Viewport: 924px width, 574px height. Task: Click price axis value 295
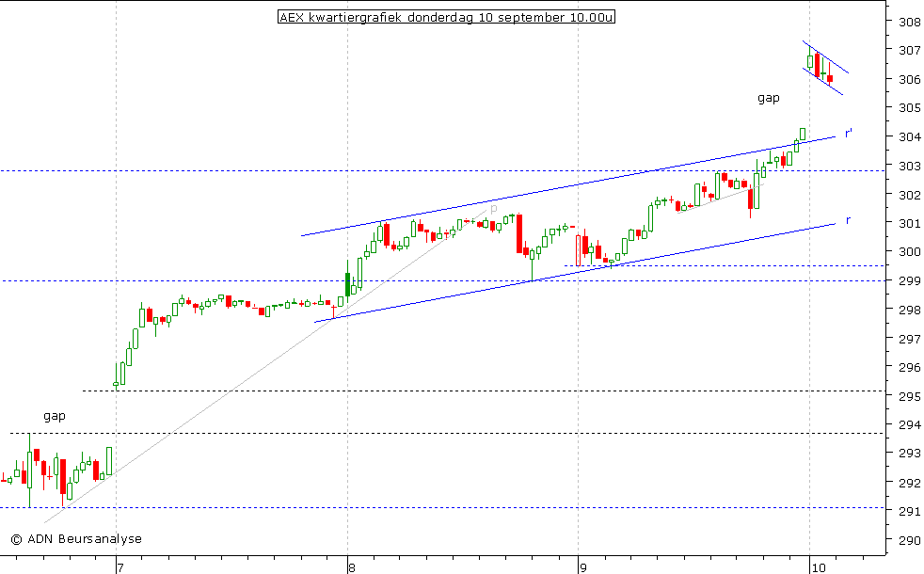(910, 396)
